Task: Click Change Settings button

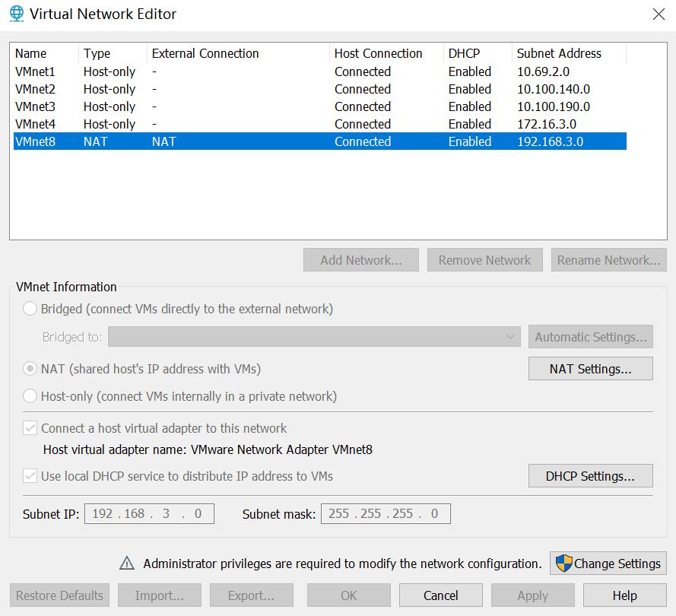Action: coord(608,564)
